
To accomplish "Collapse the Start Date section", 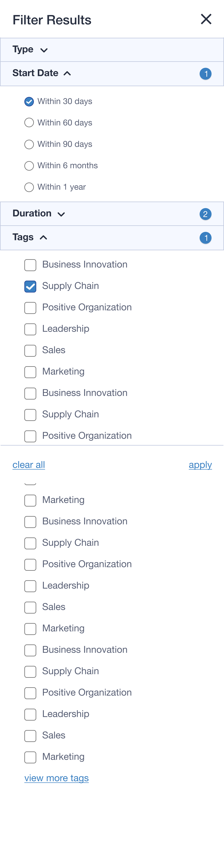I will tap(112, 73).
